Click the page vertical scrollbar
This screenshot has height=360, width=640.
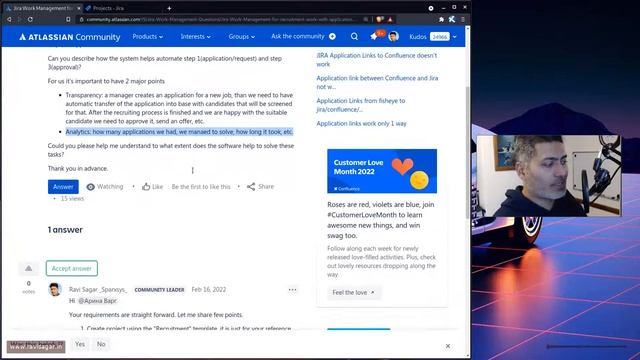(468, 151)
